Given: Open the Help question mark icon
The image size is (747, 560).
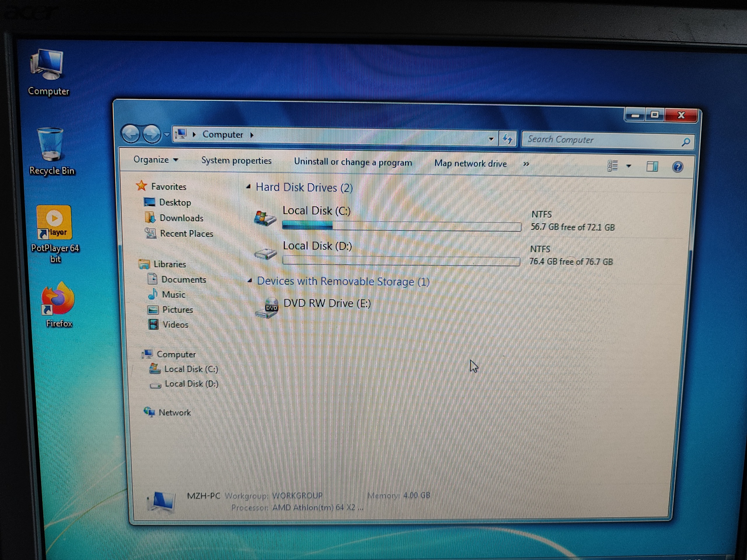Looking at the screenshot, I should [678, 167].
